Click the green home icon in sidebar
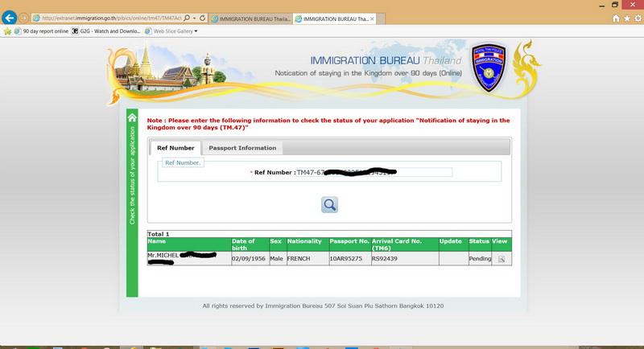Image resolution: width=644 pixels, height=349 pixels. 132,117
